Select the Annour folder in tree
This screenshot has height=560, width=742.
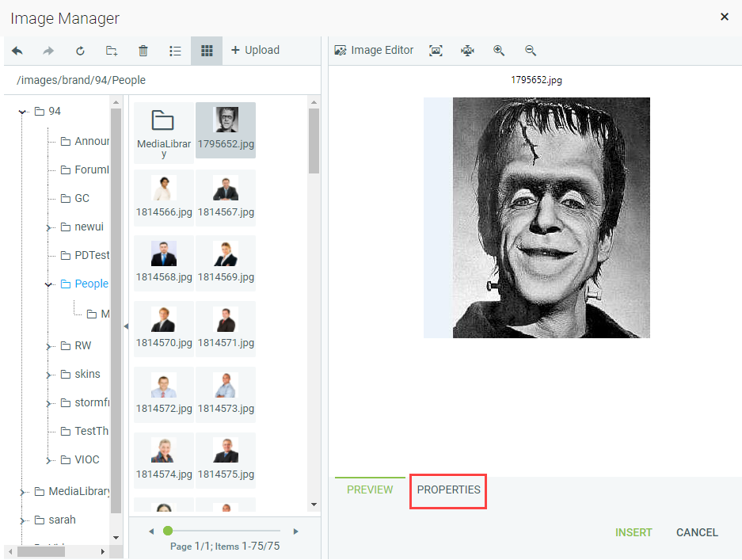point(86,141)
